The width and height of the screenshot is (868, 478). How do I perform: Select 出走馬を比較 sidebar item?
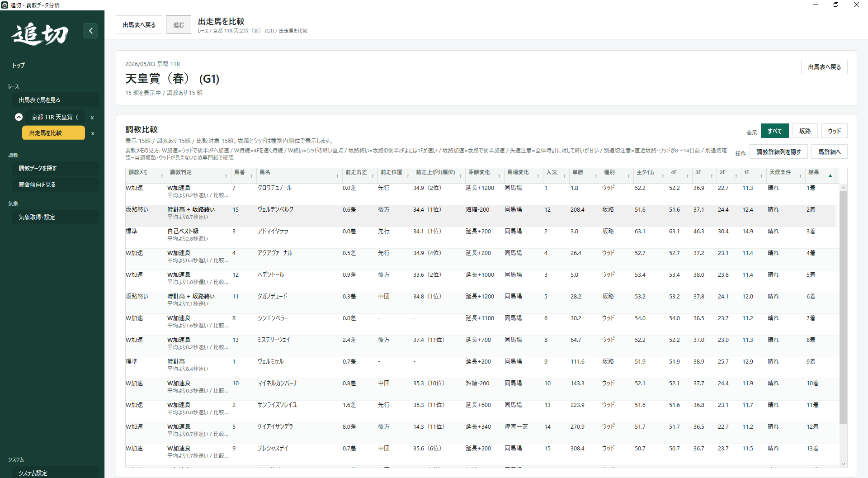(x=53, y=133)
